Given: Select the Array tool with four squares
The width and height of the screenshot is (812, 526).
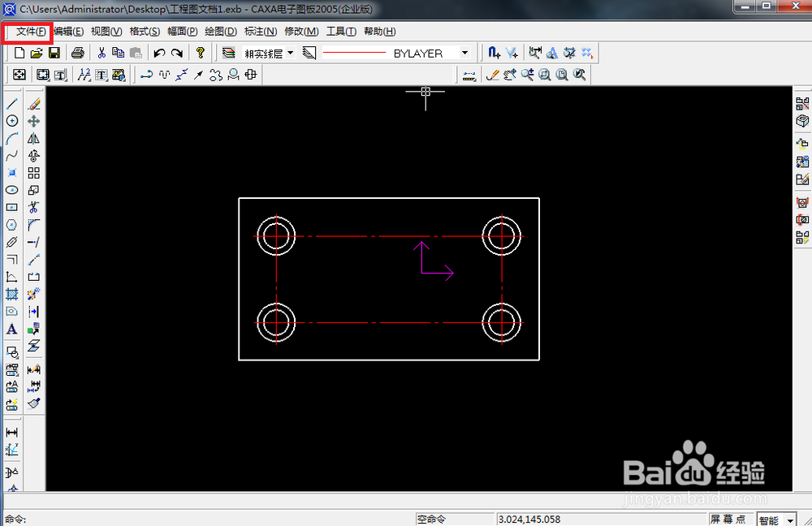Looking at the screenshot, I should (x=34, y=173).
